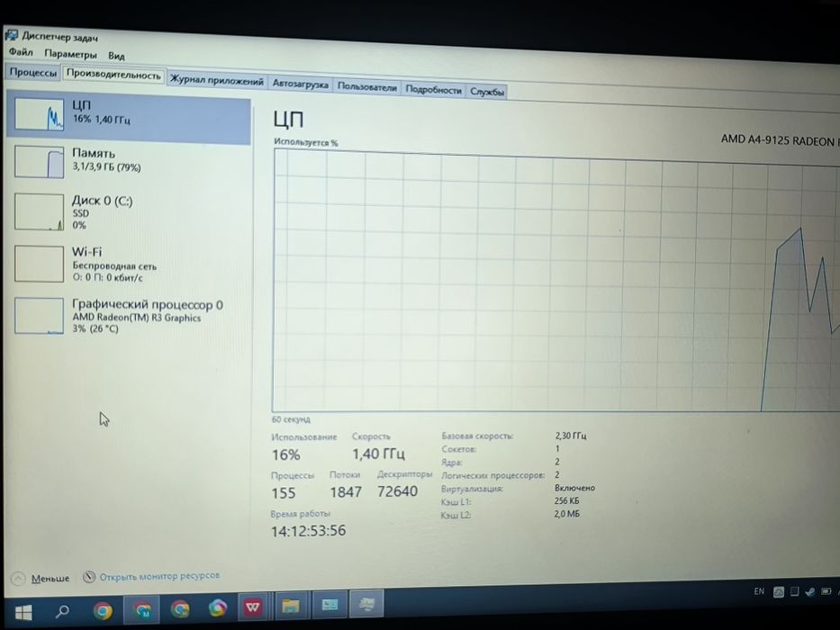Open the Файл menu
The width and height of the screenshot is (840, 630).
[21, 52]
